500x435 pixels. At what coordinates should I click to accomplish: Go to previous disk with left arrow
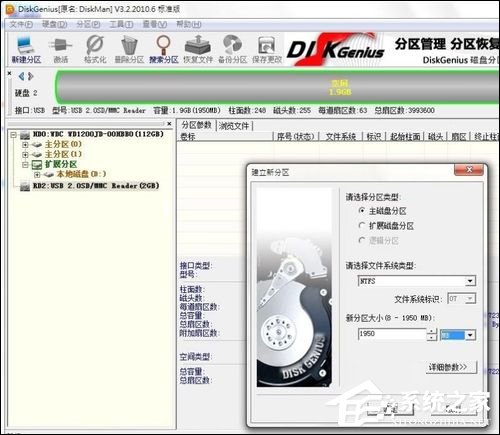point(21,76)
